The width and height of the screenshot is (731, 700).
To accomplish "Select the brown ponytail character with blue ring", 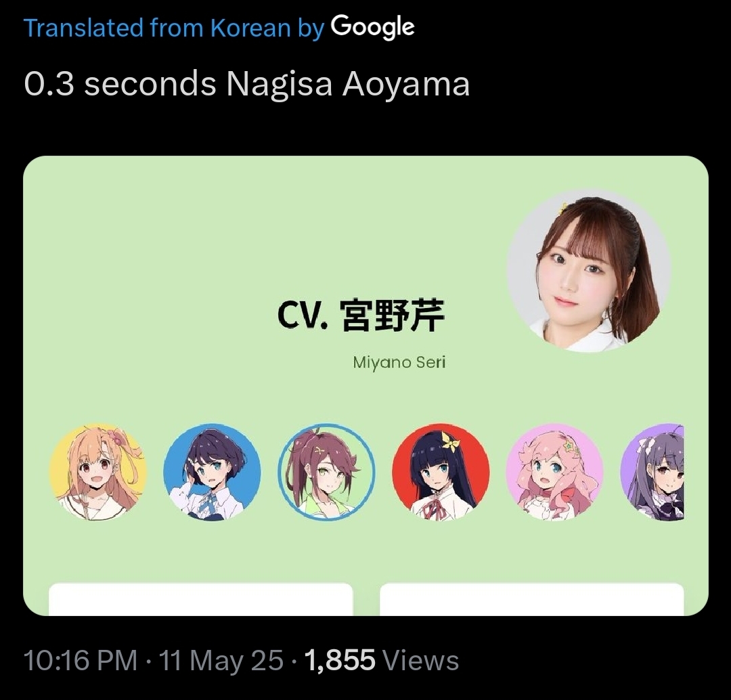I will 326,472.
